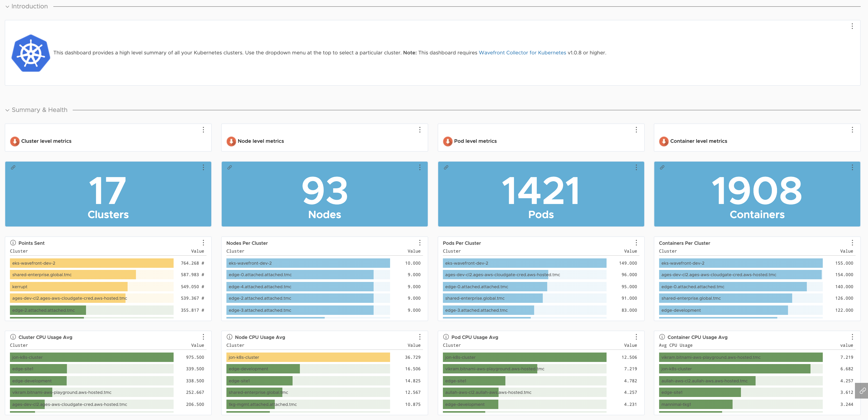Screen dimensions: 868x420
Task: Show info for Cluster CPU Usage Avg
Action: point(13,337)
